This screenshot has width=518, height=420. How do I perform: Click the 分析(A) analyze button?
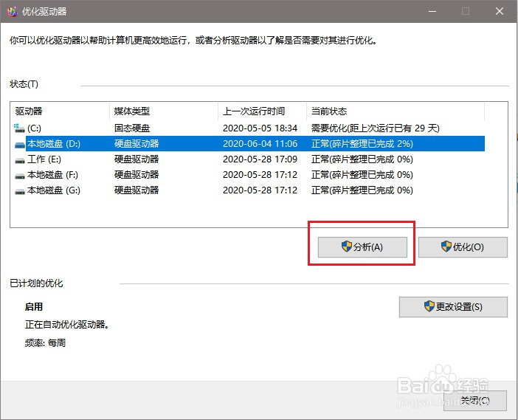pyautogui.click(x=362, y=247)
